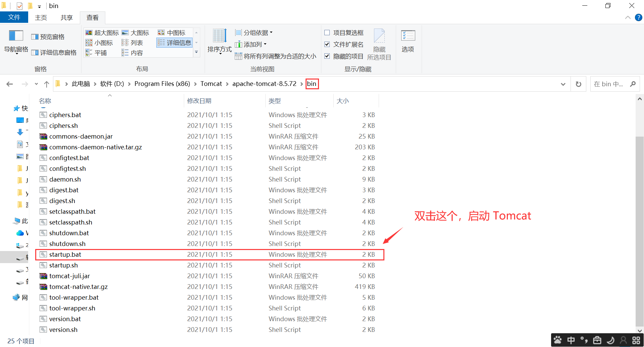The width and height of the screenshot is (644, 347).
Task: Click 将所有列调整为合适的大小 size columns button
Action: click(275, 56)
